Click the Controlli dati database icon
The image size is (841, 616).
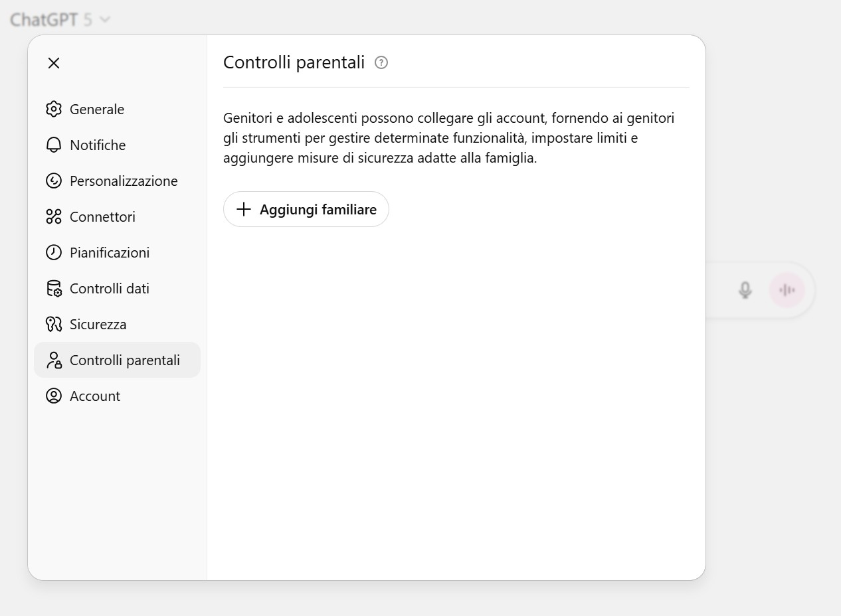pyautogui.click(x=54, y=288)
